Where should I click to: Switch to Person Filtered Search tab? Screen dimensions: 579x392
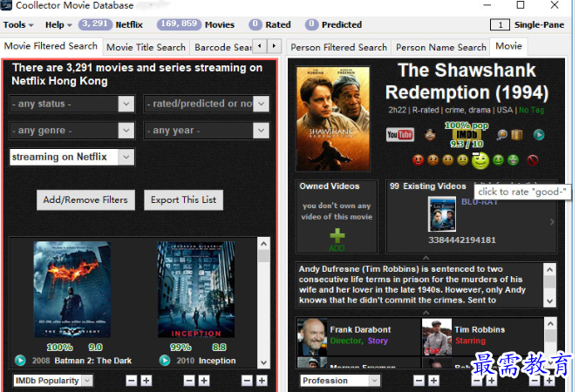[x=338, y=48]
